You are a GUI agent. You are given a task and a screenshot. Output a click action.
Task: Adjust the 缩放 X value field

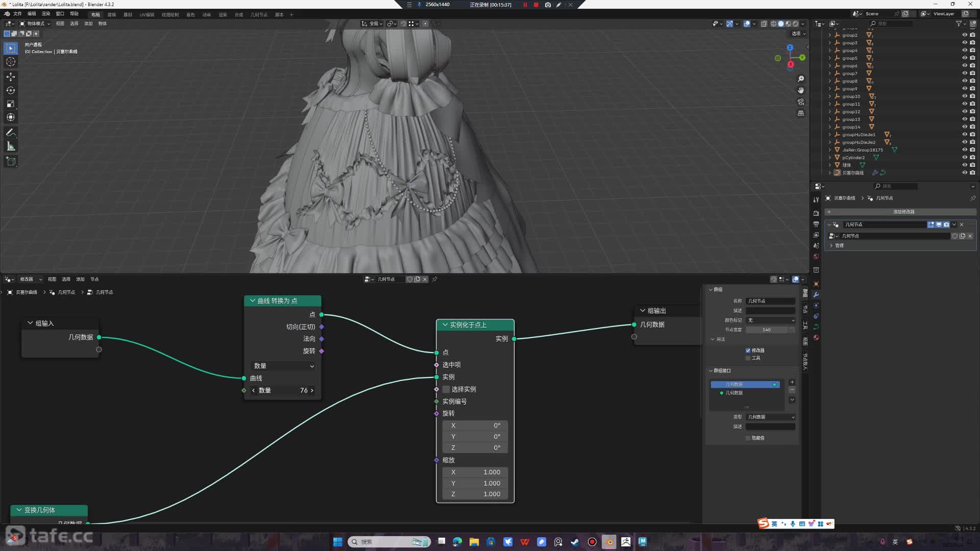(475, 472)
